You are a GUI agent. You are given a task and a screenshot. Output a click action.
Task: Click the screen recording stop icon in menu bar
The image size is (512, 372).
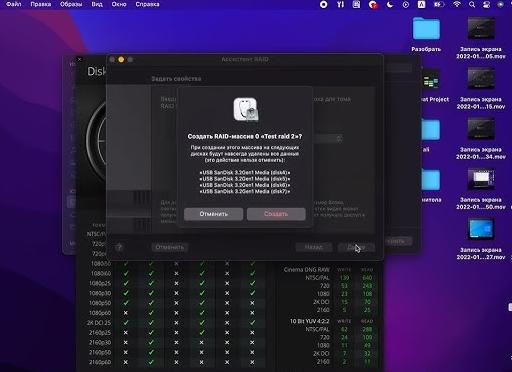(323, 4)
